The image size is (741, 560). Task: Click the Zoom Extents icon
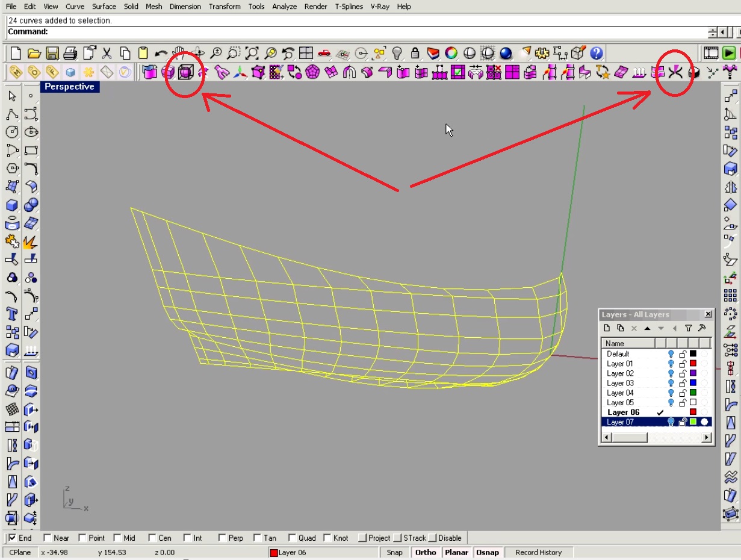pyautogui.click(x=251, y=53)
